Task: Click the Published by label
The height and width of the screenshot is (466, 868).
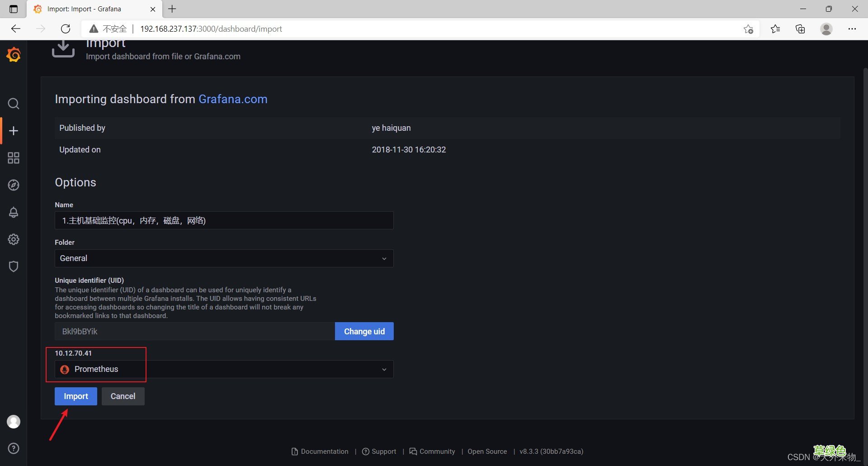Action: coord(82,128)
